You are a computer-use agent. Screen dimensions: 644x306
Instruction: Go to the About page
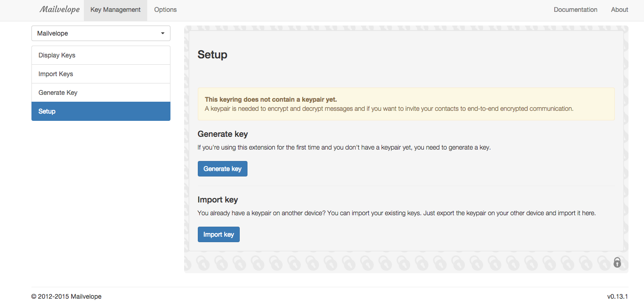(619, 10)
